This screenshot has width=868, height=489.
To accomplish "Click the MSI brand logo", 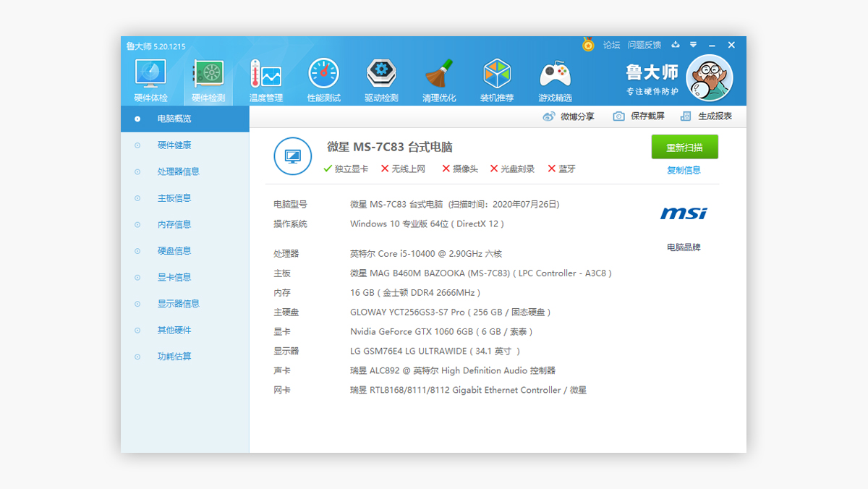I will [684, 213].
